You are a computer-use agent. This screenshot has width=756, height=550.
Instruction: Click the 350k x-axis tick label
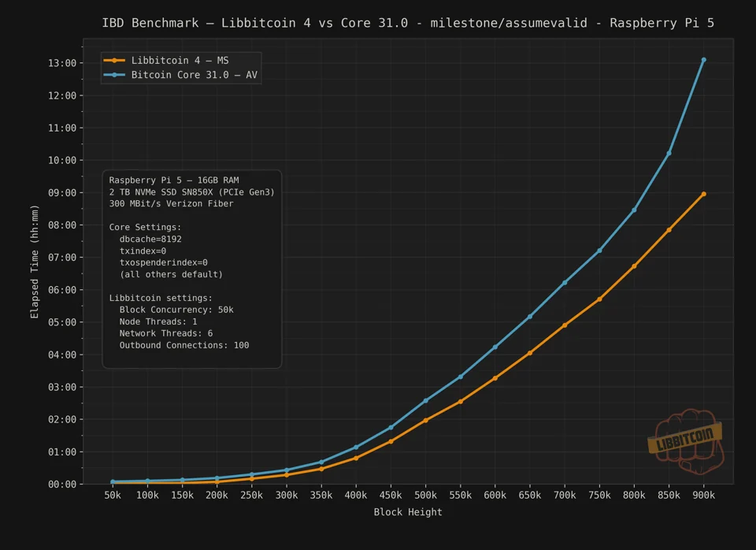[321, 496]
